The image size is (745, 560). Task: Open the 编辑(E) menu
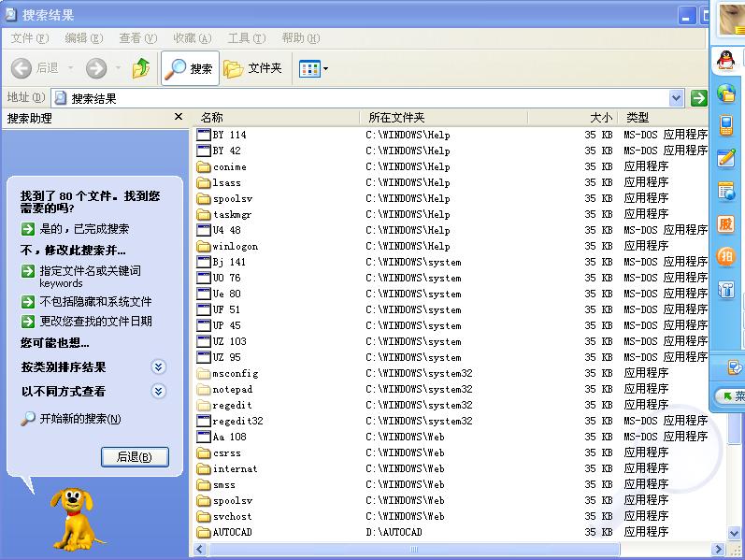pyautogui.click(x=83, y=38)
